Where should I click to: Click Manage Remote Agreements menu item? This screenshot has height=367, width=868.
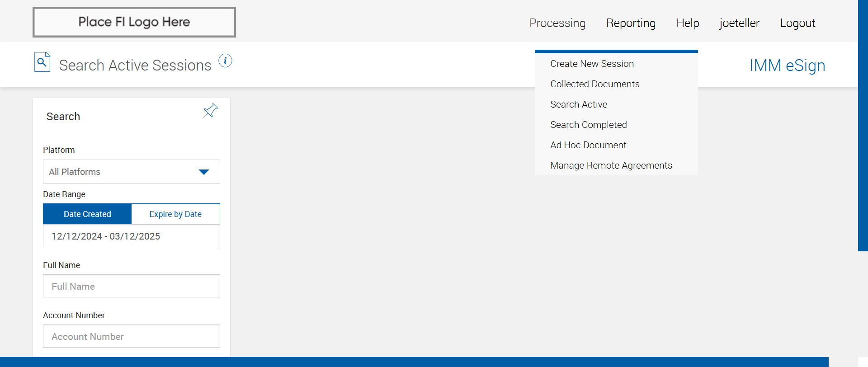(x=611, y=165)
